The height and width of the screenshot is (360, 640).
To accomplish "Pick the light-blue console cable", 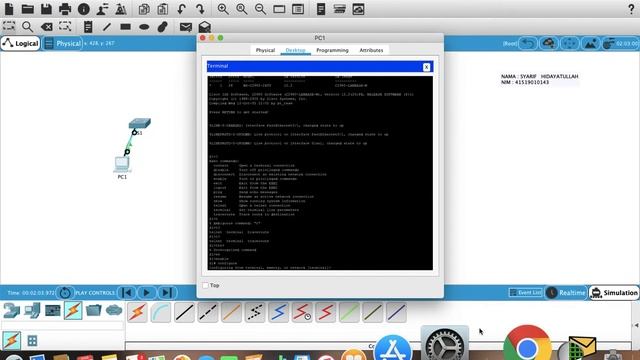I will click(161, 312).
